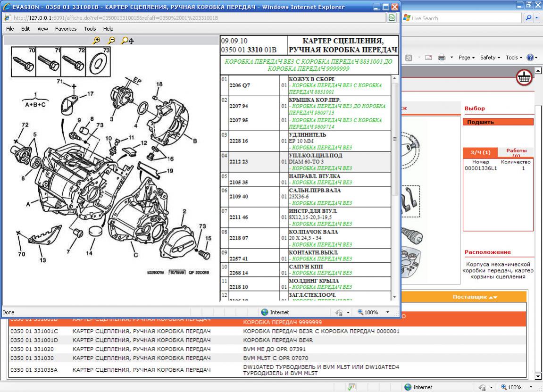
Task: Select part number 2109 40
Action: click(x=238, y=196)
